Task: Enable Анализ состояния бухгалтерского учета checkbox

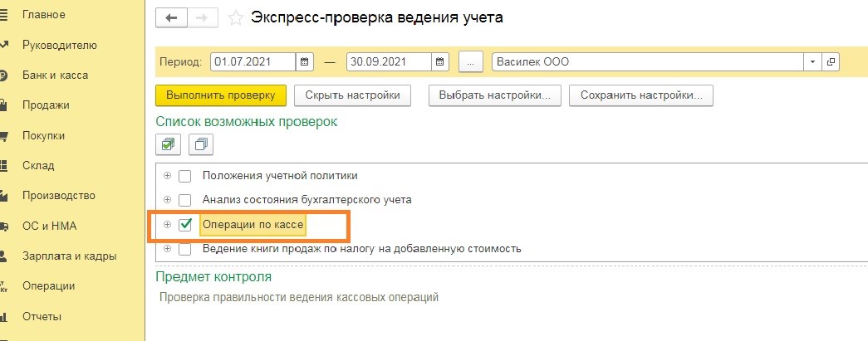Action: click(x=185, y=200)
